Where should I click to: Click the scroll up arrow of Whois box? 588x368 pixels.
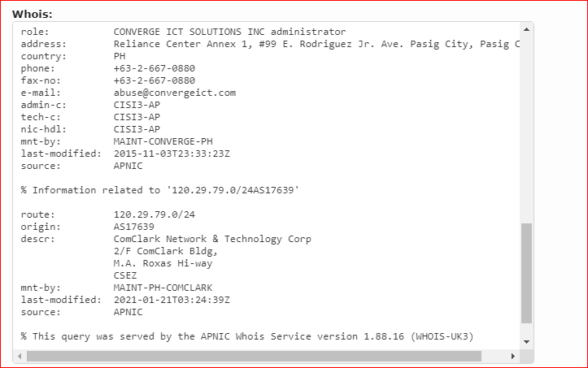tap(526, 29)
